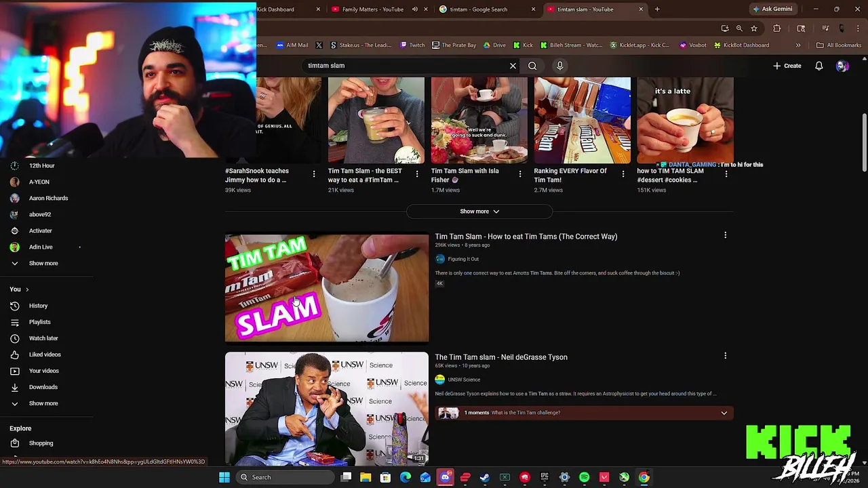The height and width of the screenshot is (488, 868).
Task: Open the browser zoom magnifier icon
Action: (x=739, y=28)
